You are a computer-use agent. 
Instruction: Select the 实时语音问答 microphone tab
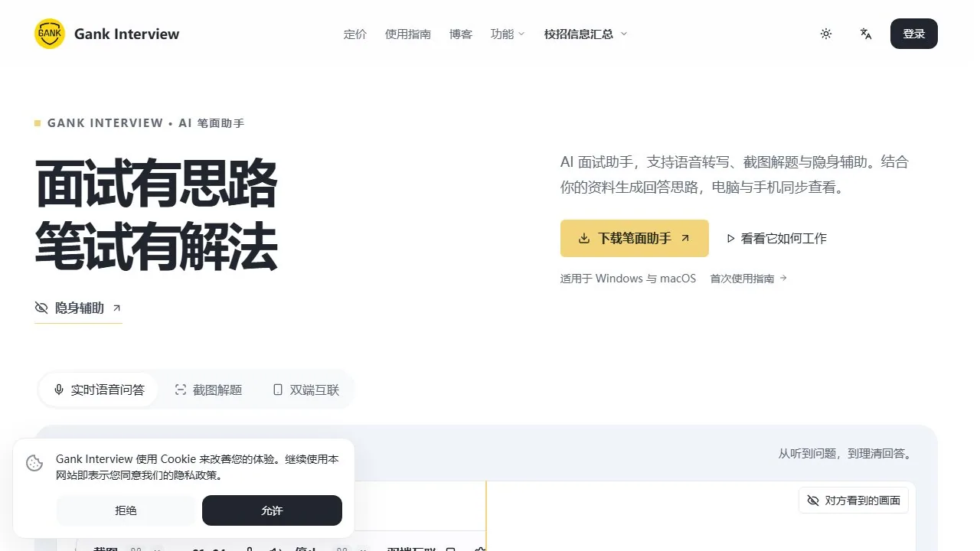tap(99, 390)
